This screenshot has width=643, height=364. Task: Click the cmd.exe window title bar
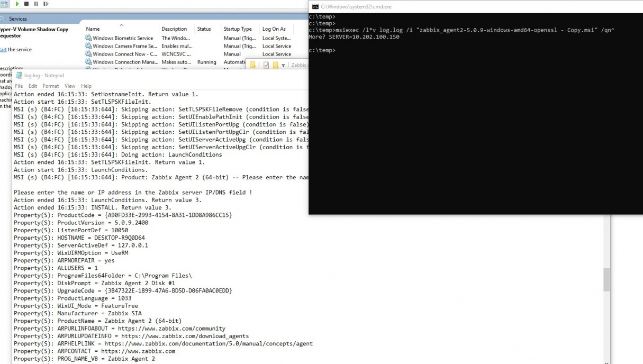pyautogui.click(x=476, y=6)
